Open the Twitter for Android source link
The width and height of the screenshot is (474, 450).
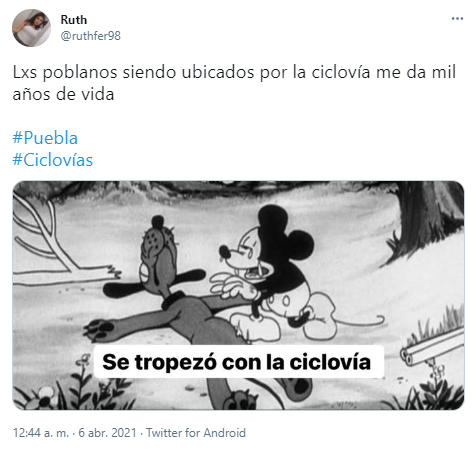[x=196, y=433]
